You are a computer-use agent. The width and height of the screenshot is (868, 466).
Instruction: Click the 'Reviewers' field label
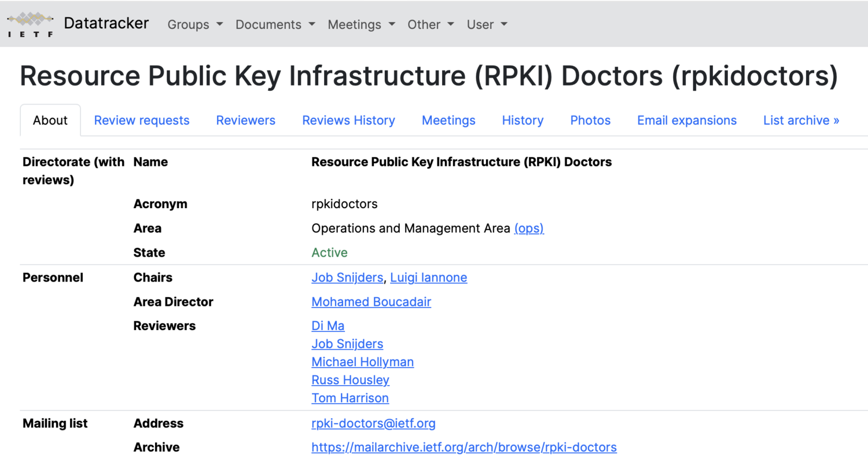164,326
